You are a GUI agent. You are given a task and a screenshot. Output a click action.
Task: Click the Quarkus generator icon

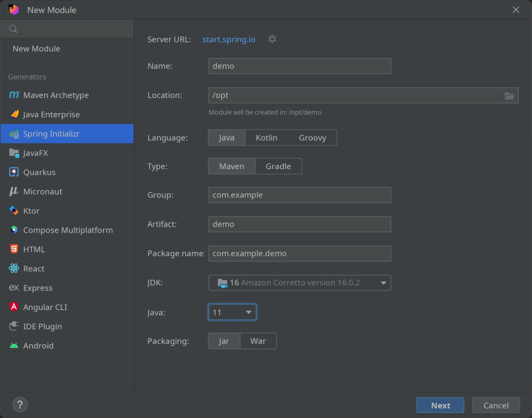(x=14, y=172)
